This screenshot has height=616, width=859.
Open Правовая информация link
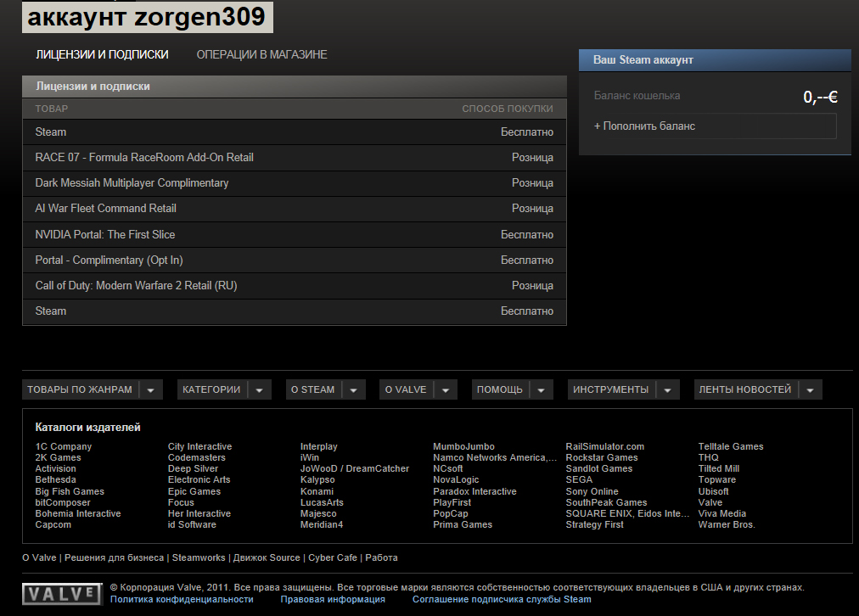pos(333,600)
